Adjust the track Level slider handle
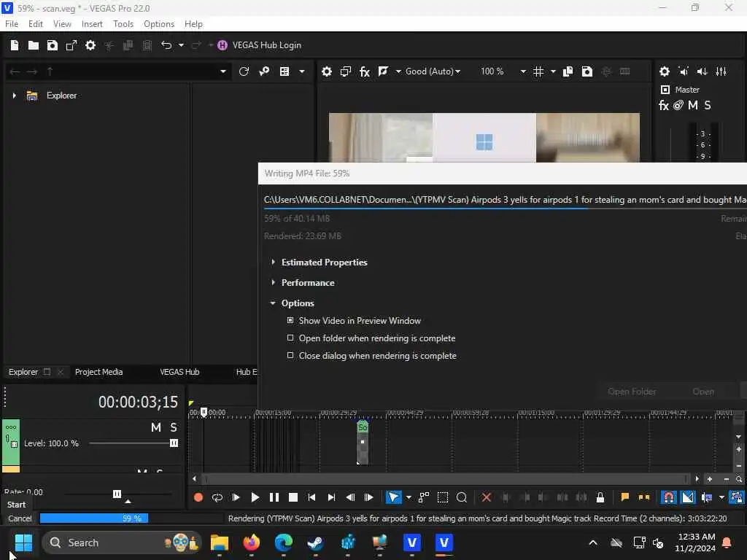747x560 pixels. [x=174, y=443]
